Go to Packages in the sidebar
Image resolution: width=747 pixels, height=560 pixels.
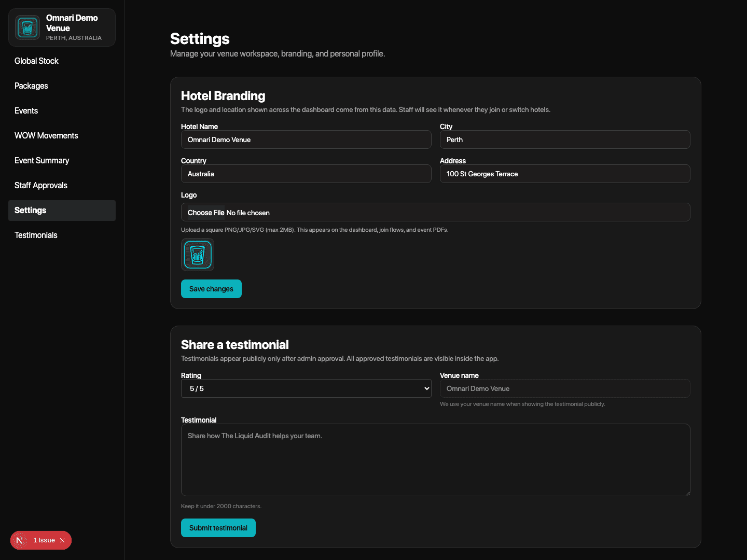pyautogui.click(x=31, y=86)
